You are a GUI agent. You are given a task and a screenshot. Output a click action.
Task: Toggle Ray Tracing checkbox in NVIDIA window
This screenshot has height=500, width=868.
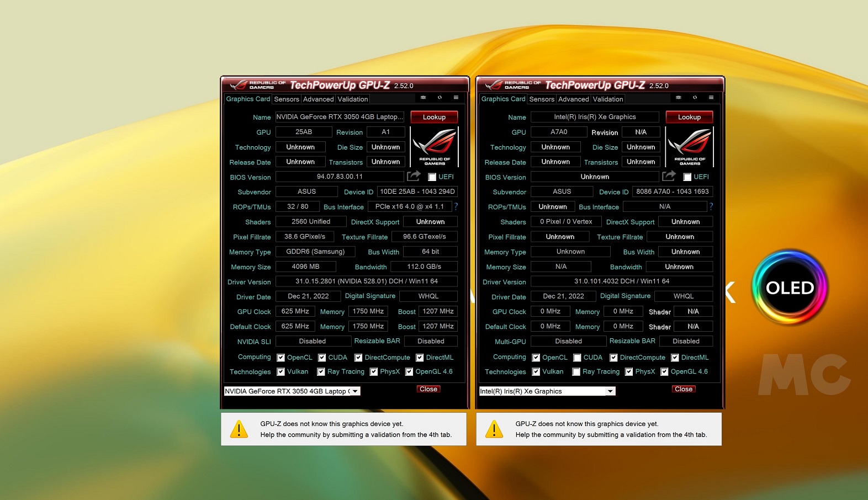coord(321,372)
